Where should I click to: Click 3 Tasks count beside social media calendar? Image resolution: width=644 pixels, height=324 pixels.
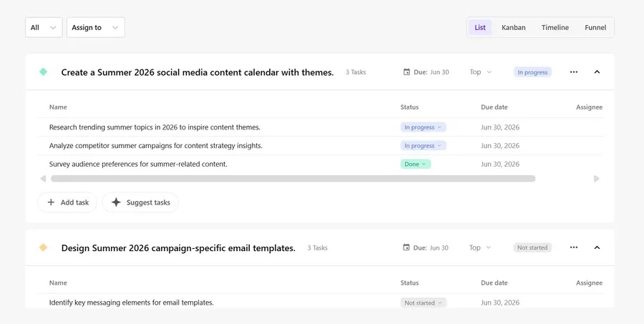[x=356, y=72]
